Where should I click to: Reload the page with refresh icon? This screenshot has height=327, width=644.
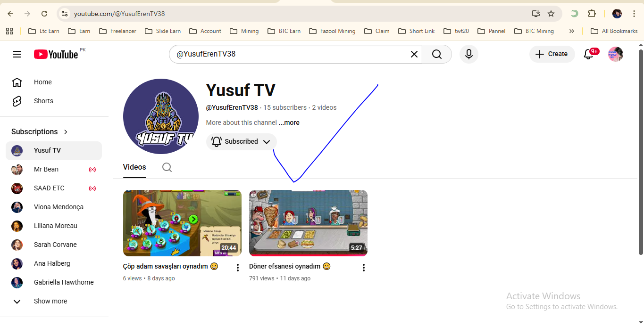[44, 14]
